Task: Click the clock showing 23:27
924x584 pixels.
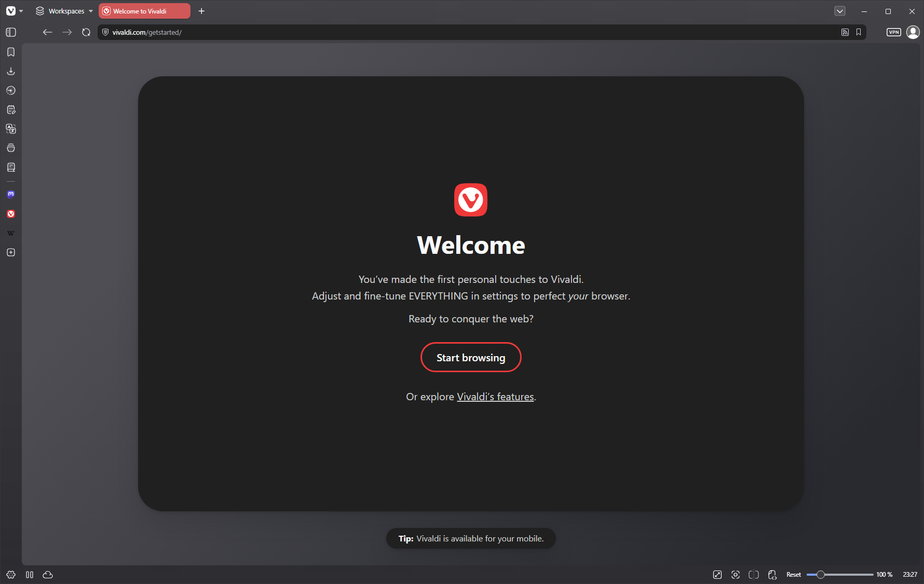Action: point(910,575)
